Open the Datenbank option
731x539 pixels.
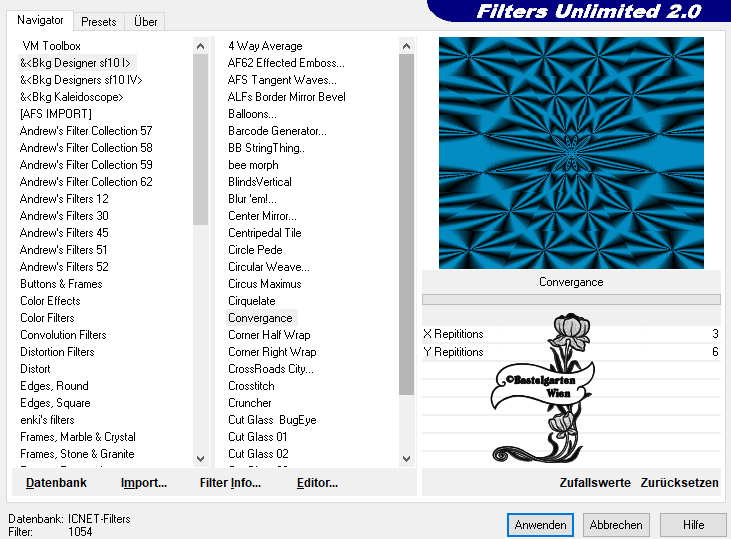56,483
